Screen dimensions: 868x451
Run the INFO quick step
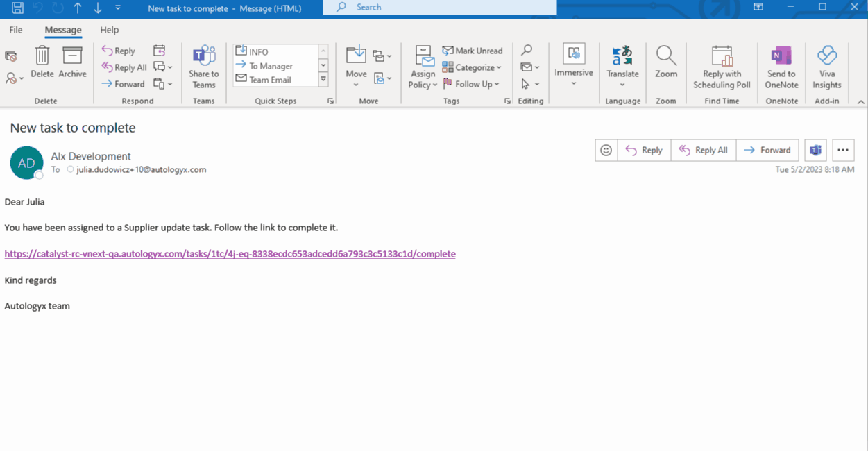click(275, 51)
